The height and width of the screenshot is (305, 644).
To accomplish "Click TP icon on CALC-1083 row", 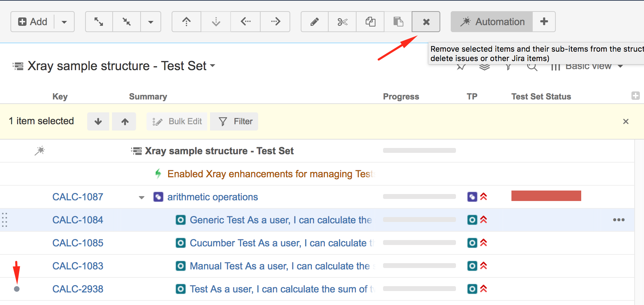I will click(x=472, y=266).
